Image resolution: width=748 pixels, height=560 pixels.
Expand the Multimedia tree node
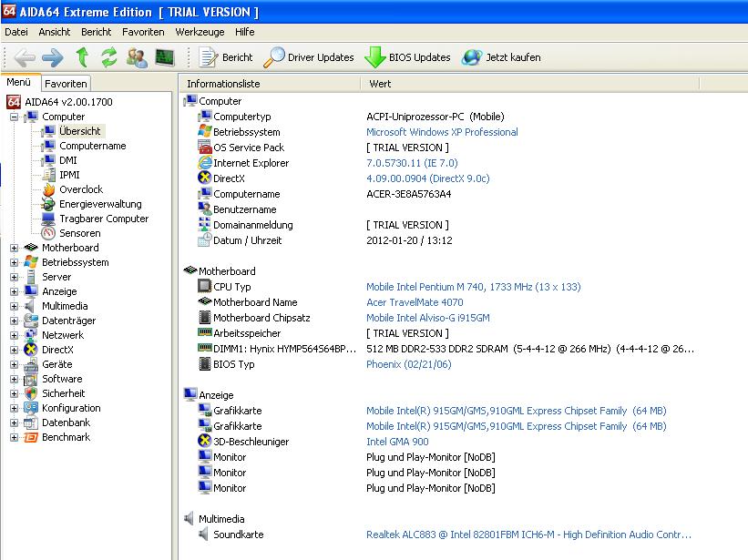point(14,306)
